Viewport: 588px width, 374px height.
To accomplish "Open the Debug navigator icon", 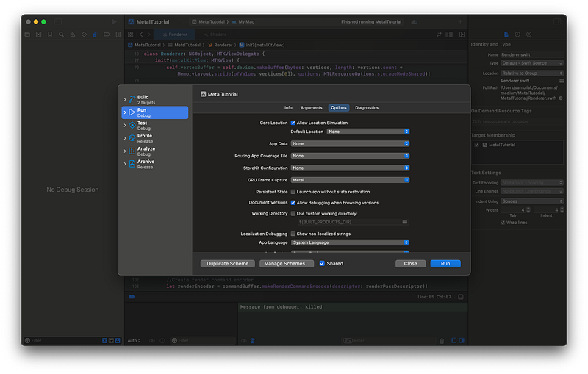I will pos(95,35).
